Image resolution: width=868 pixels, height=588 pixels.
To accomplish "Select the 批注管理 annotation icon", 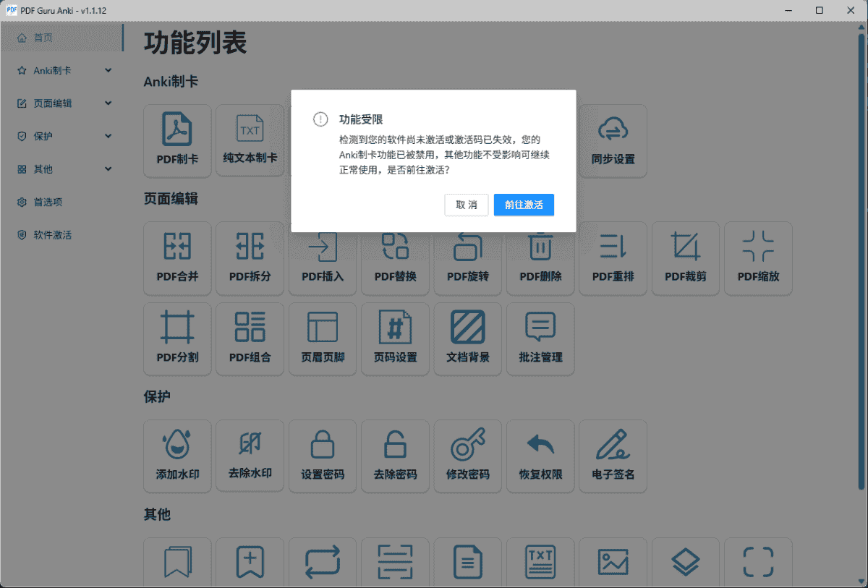I will tap(540, 328).
